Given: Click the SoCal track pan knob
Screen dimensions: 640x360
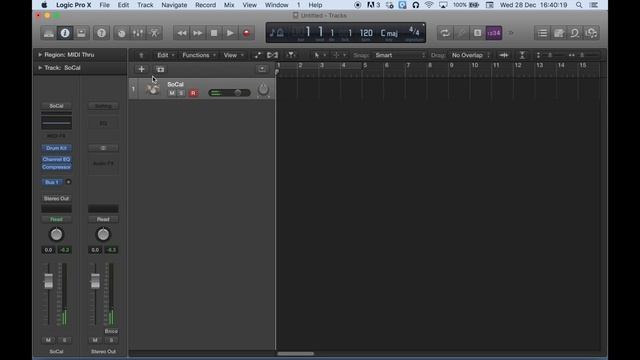Looking at the screenshot, I should click(x=264, y=89).
